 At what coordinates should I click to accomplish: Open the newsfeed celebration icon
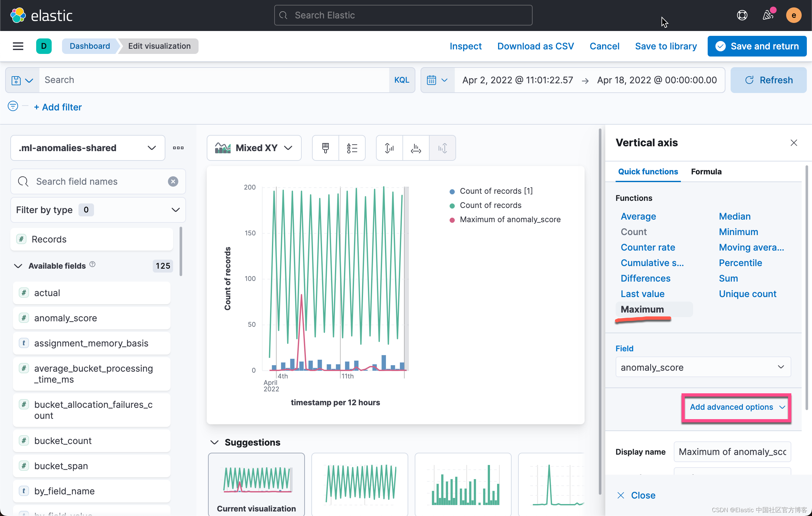pyautogui.click(x=768, y=15)
